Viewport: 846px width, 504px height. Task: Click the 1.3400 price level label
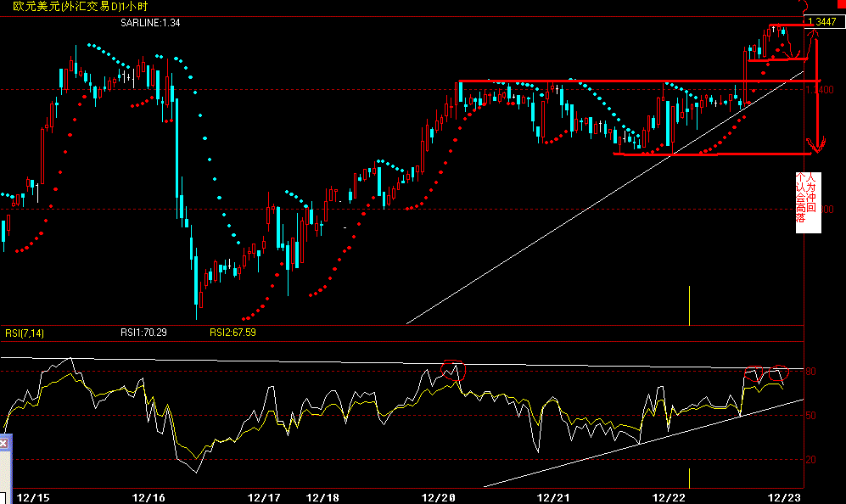[821, 87]
